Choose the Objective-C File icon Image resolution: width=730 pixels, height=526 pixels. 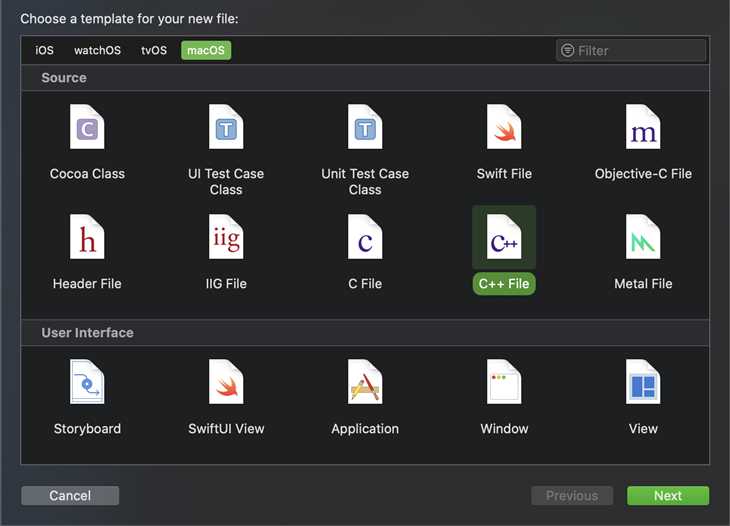(x=643, y=127)
